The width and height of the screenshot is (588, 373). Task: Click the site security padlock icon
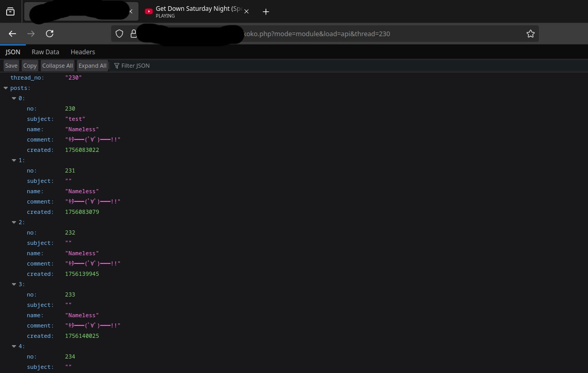(x=133, y=34)
